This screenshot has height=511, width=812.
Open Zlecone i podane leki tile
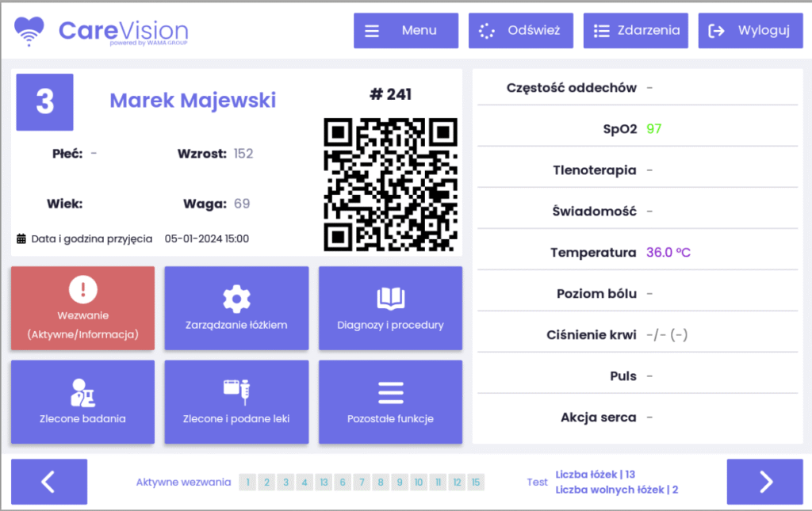pos(236,402)
